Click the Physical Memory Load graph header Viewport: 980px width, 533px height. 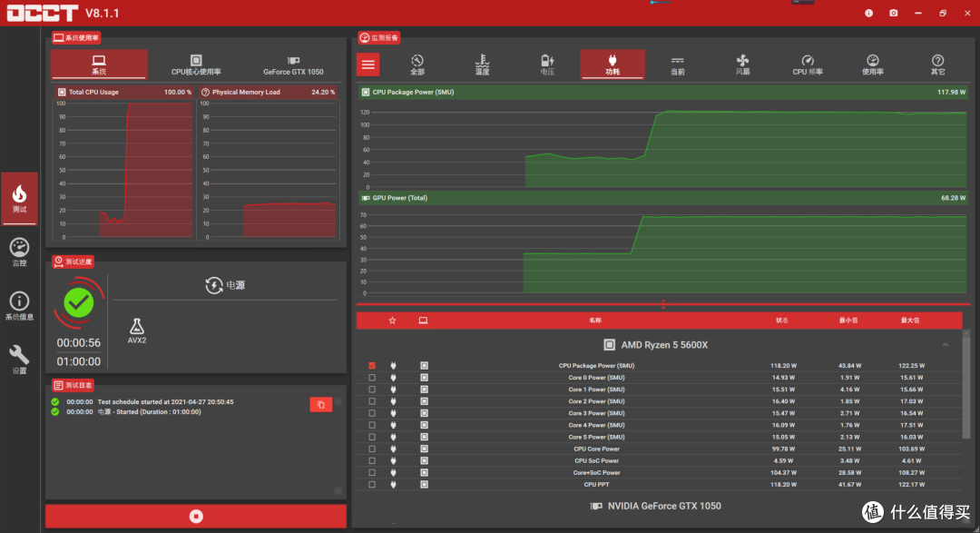[268, 92]
